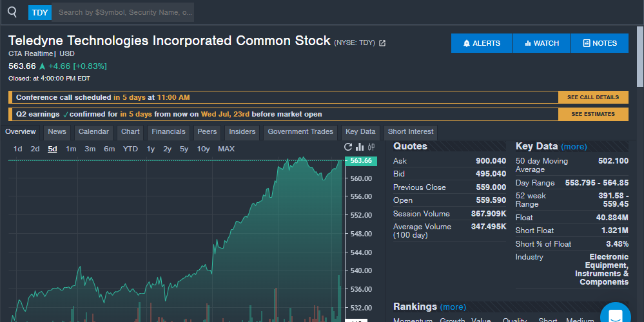This screenshot has height=322, width=644.
Task: Click the search magnifier icon
Action: (x=12, y=12)
